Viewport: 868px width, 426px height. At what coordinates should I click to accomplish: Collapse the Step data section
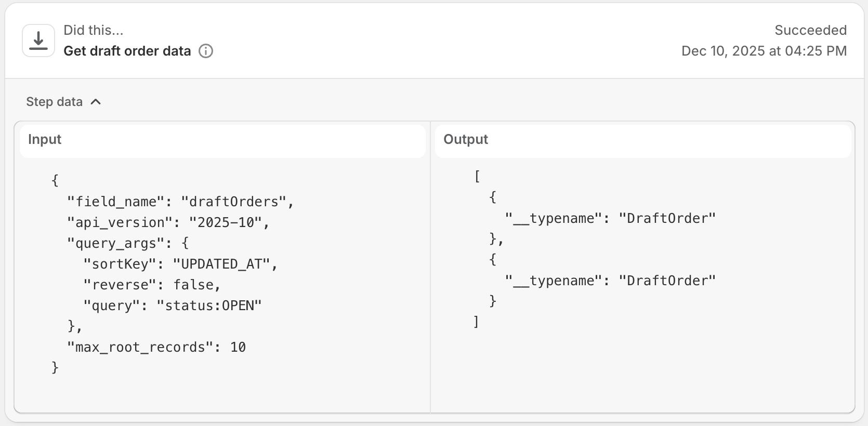(x=63, y=102)
